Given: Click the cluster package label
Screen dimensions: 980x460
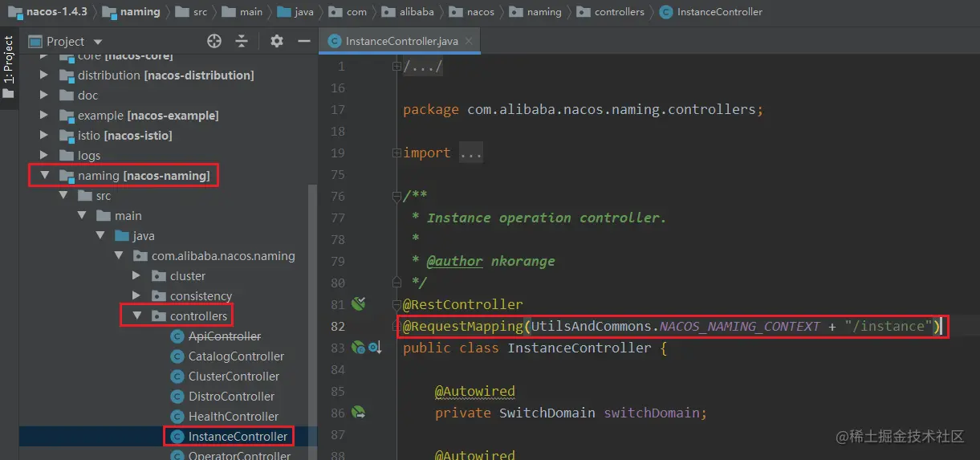Looking at the screenshot, I should [x=188, y=276].
